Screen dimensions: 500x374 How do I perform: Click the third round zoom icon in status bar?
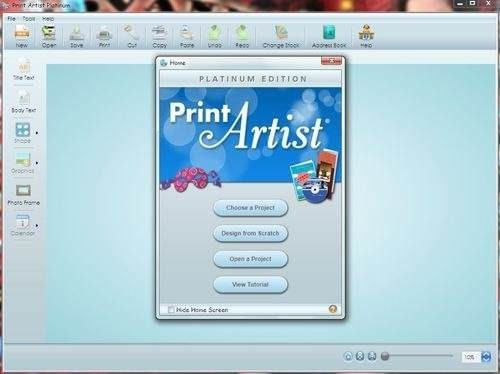(x=372, y=357)
